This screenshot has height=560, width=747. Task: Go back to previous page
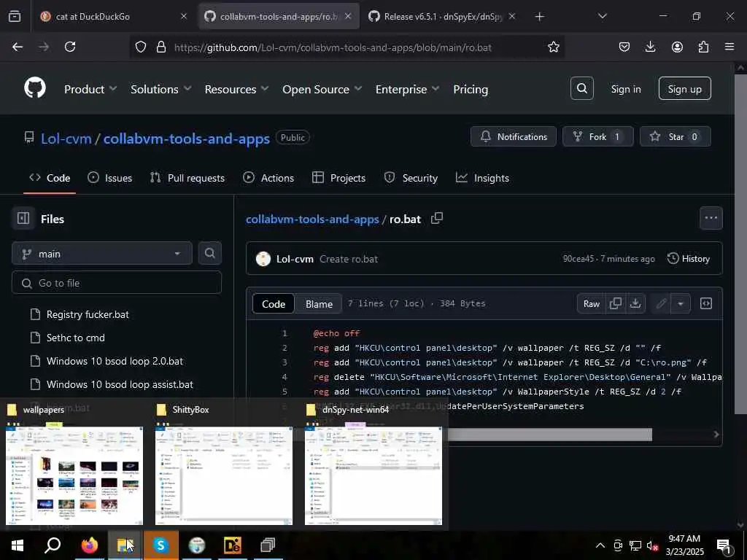click(18, 47)
